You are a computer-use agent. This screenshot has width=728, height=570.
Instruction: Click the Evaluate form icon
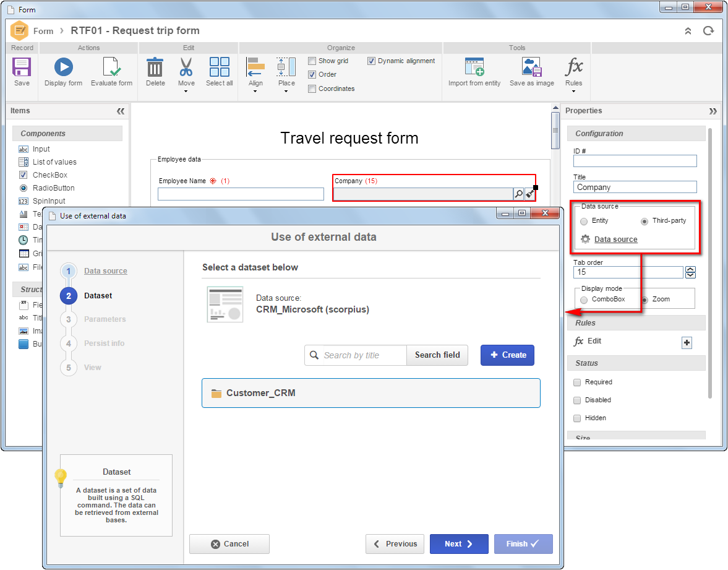[111, 67]
